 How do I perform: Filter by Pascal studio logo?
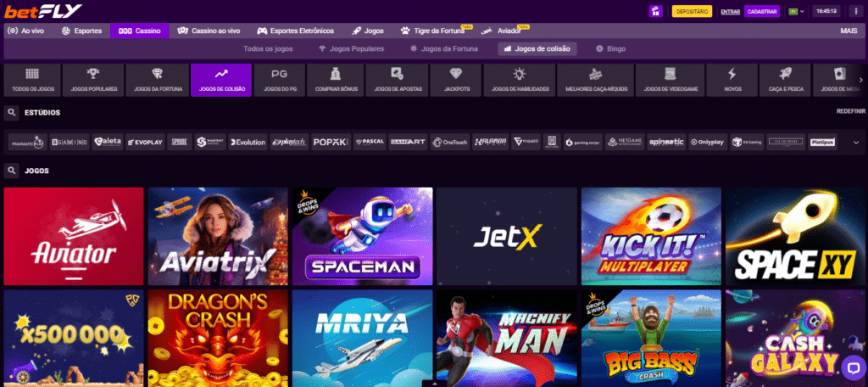(370, 143)
